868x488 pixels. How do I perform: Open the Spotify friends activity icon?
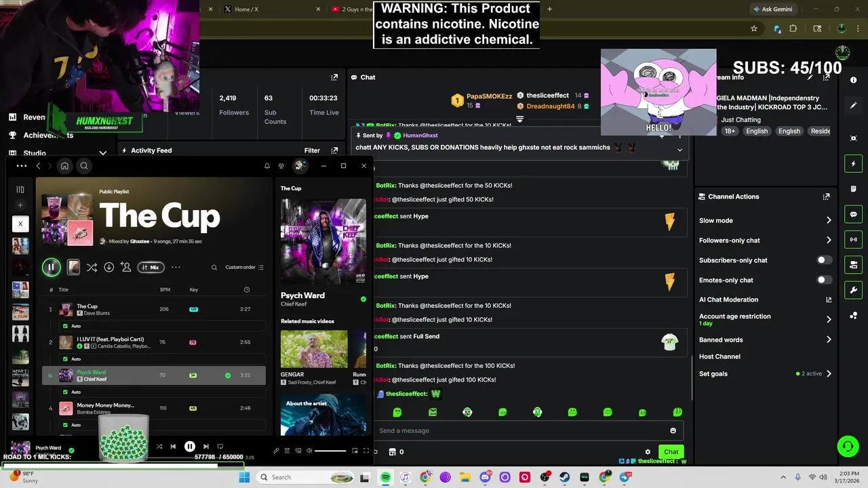pos(281,165)
